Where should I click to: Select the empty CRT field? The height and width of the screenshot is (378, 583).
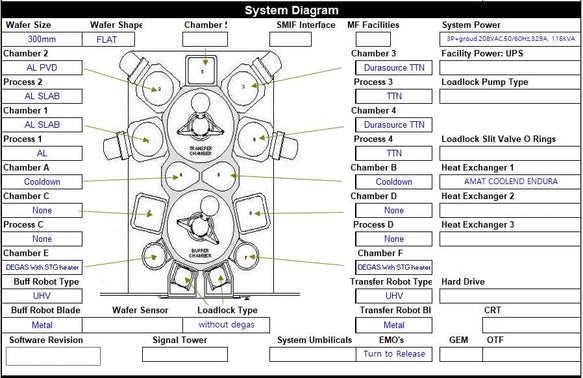coord(532,325)
